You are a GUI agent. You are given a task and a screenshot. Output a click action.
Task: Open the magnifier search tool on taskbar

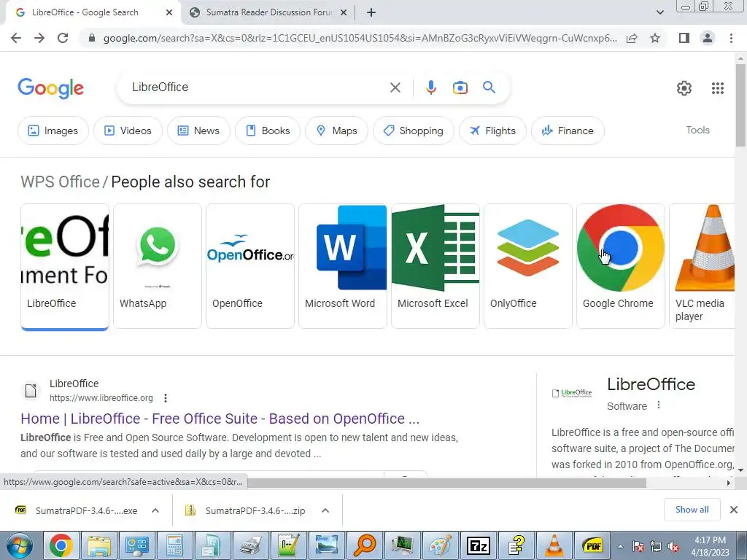pos(365,545)
